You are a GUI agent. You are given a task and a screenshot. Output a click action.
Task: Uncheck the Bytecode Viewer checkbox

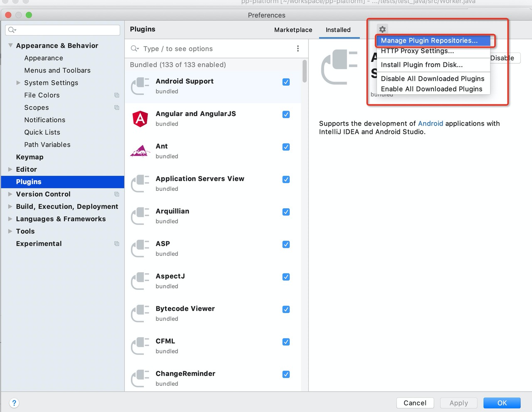286,309
